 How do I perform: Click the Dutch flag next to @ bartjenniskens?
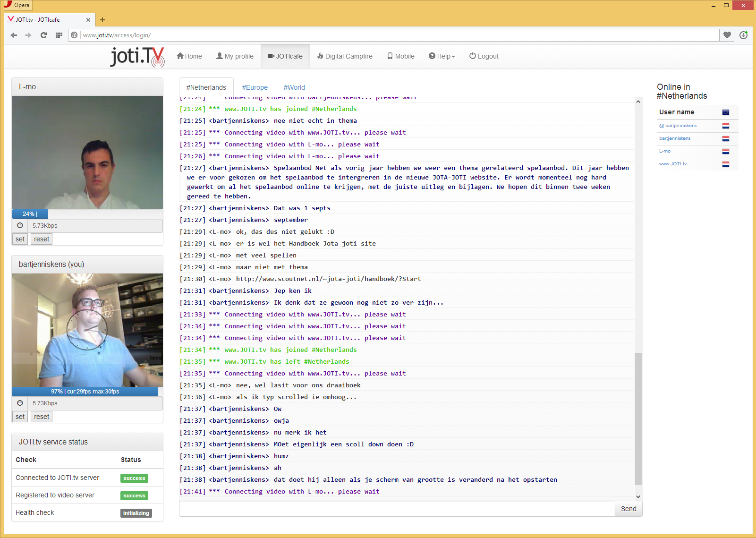coord(726,126)
